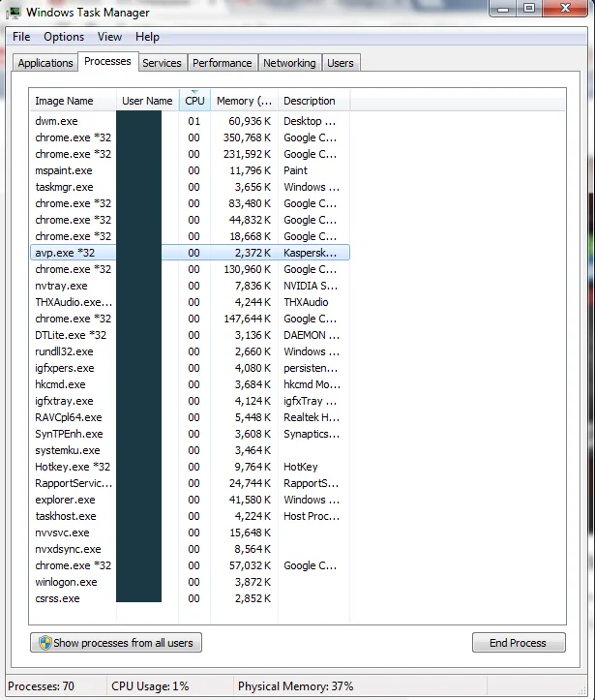
Task: Select chrome.exe using 130,960 K memory
Action: [190, 269]
